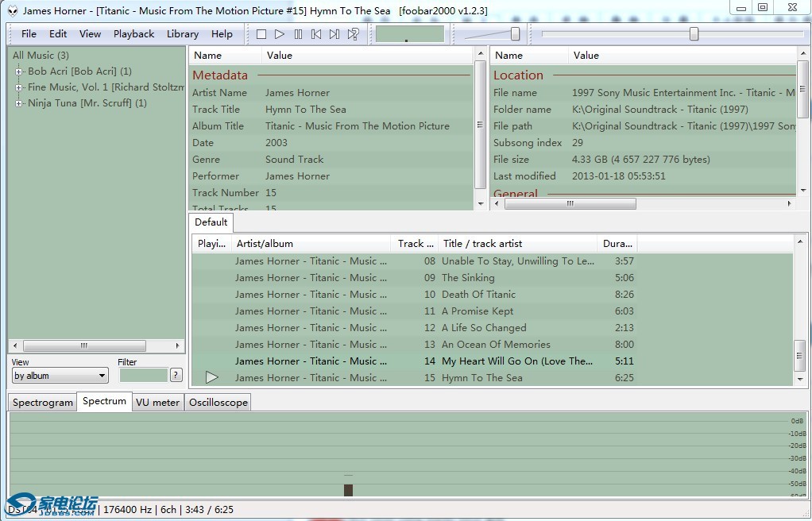Click the Random playback toolbar button
The image size is (812, 521).
pyautogui.click(x=354, y=34)
